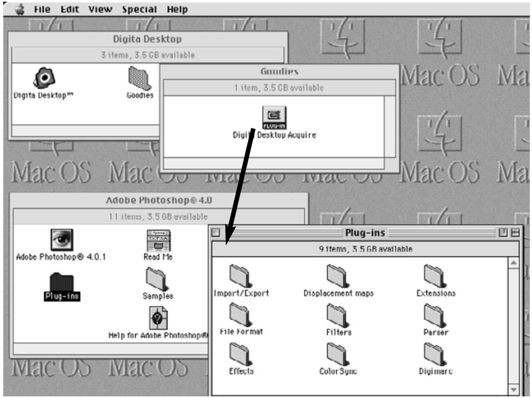
Task: Select the Digita Desktop application icon
Action: pyautogui.click(x=44, y=78)
